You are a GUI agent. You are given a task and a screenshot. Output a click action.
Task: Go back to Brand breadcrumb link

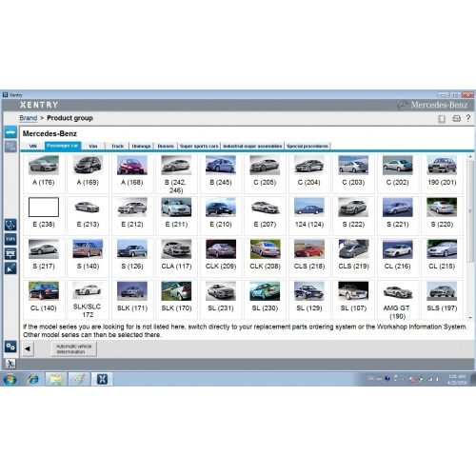tap(29, 118)
